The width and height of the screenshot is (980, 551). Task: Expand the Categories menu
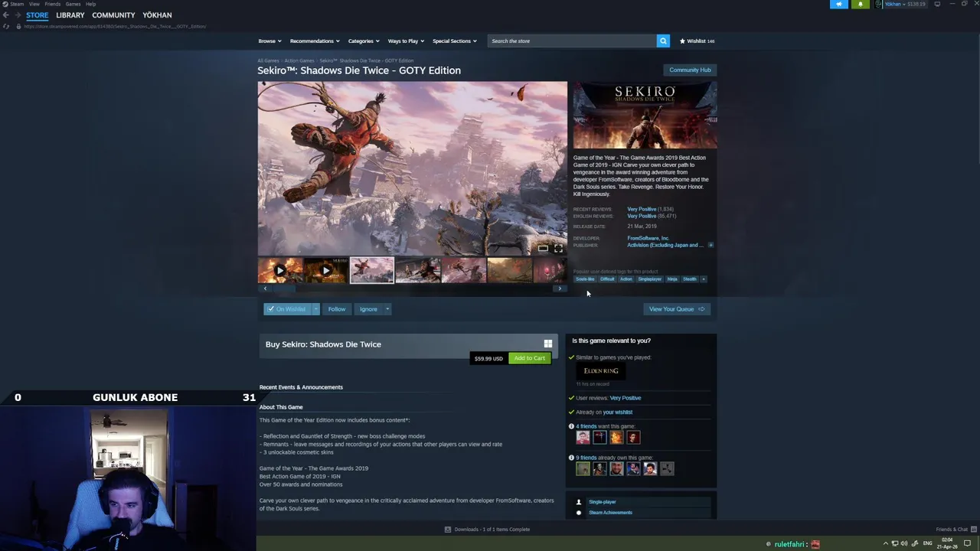(364, 41)
